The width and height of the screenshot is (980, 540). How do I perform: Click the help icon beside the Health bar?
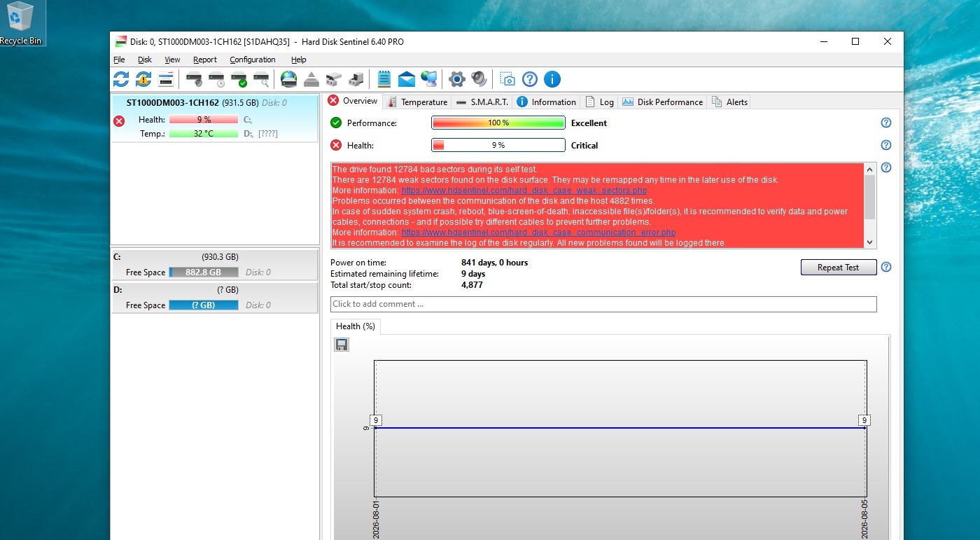click(886, 145)
